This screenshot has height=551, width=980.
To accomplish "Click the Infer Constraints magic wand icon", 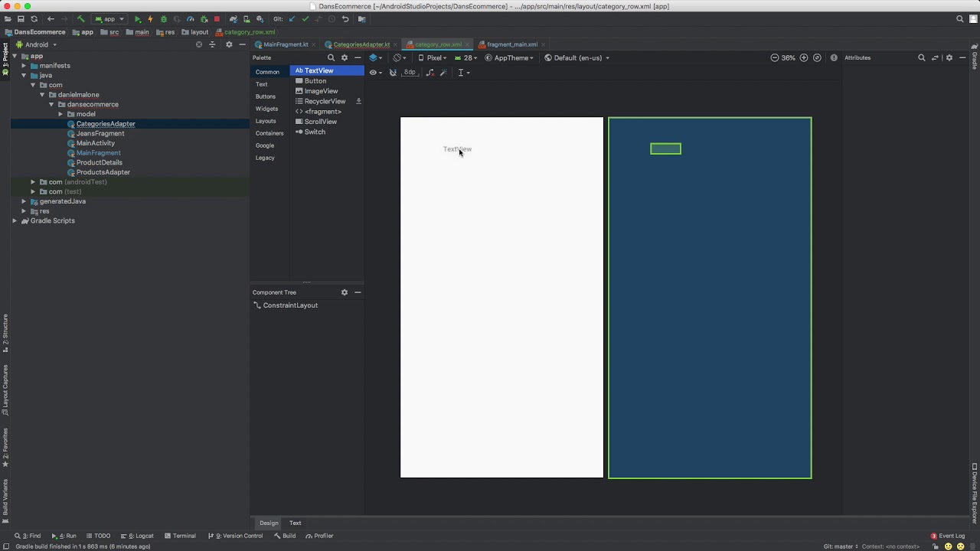I will tap(443, 73).
